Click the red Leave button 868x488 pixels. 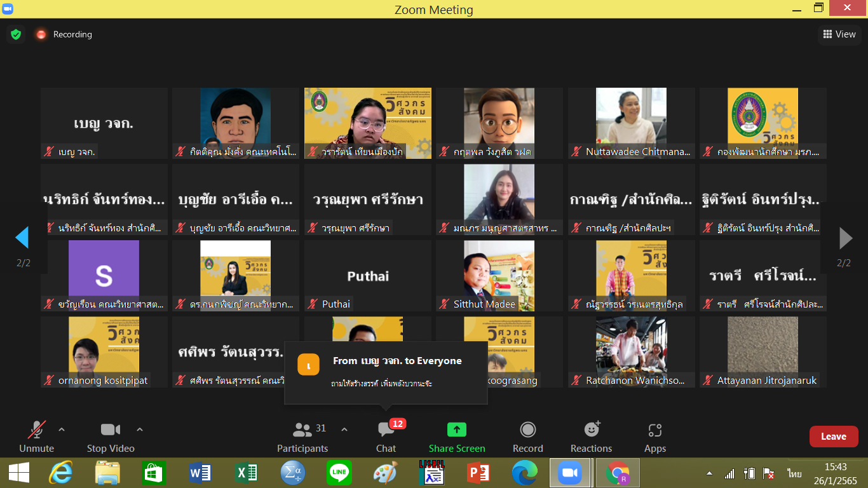point(834,437)
